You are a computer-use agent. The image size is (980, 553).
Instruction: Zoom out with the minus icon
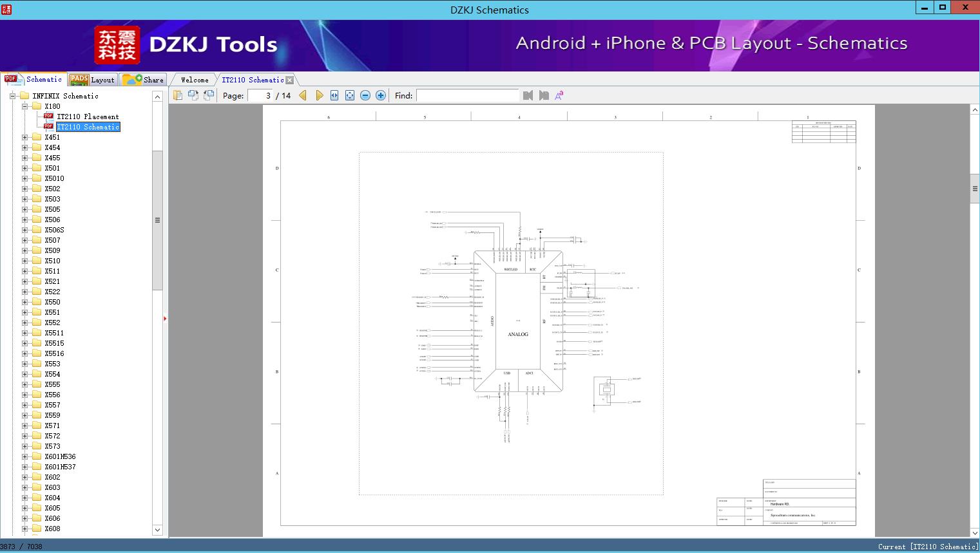(x=365, y=95)
